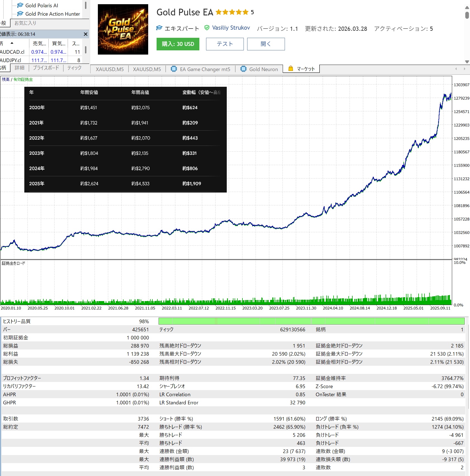Screen dimensions: 470x476
Task: Click the シャープレシオ value 6.95
Action: pyautogui.click(x=301, y=386)
